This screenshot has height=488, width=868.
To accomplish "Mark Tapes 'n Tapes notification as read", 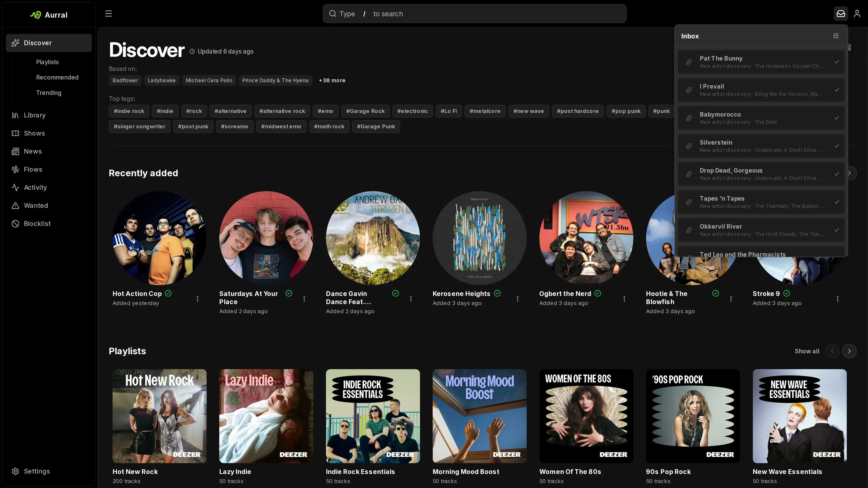I will pos(836,202).
